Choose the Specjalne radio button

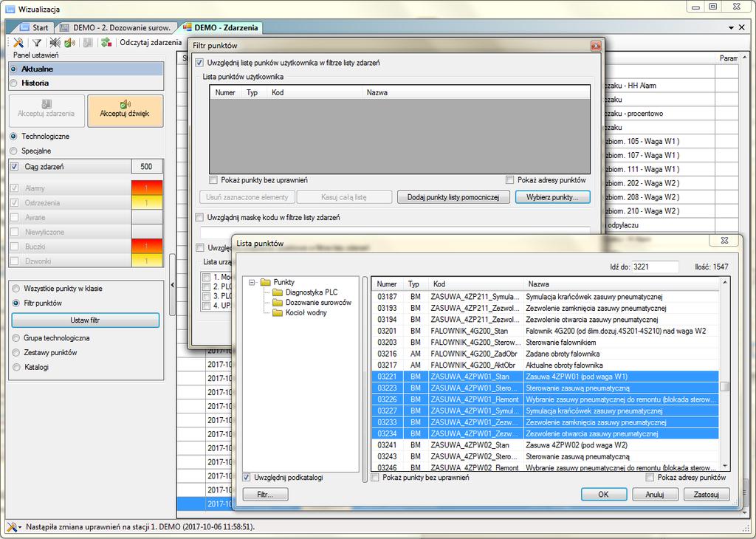coord(13,151)
